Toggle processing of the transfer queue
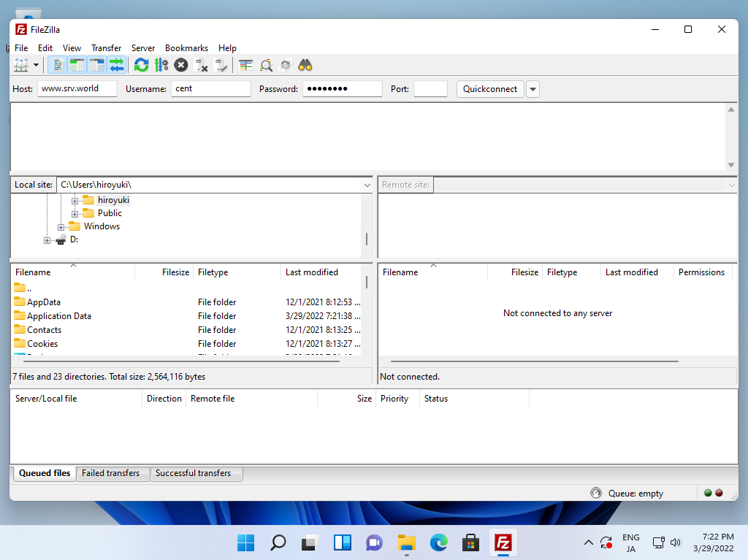The image size is (748, 560). click(161, 65)
